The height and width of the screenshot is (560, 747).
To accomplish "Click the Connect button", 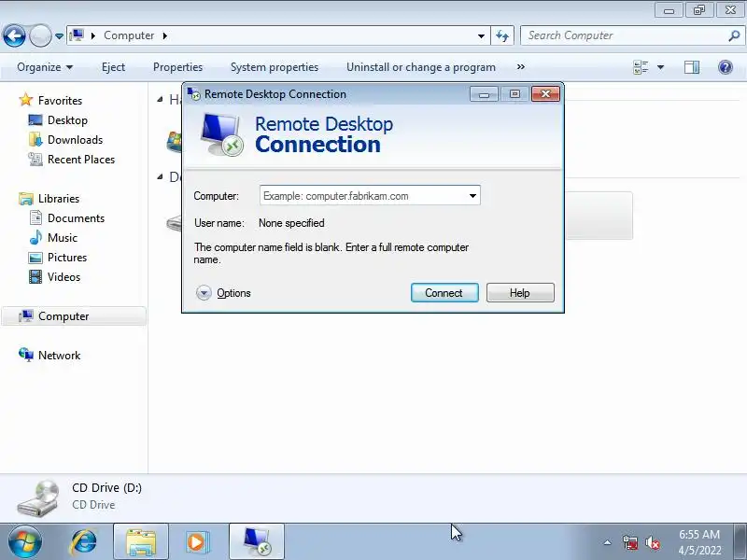I will pyautogui.click(x=444, y=293).
